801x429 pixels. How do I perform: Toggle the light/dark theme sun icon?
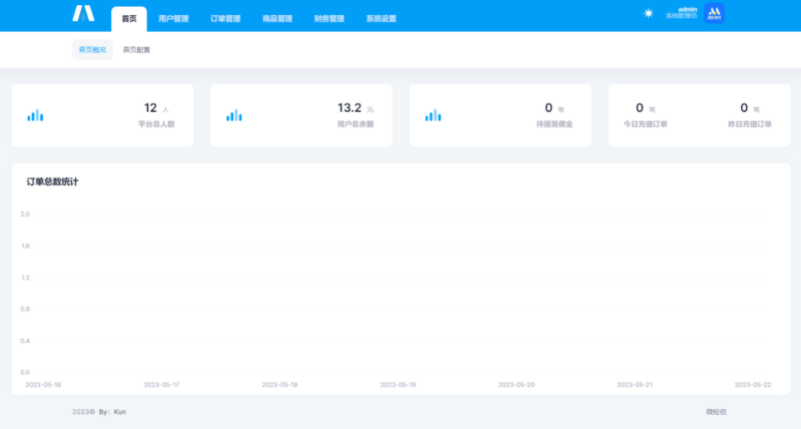(x=648, y=14)
